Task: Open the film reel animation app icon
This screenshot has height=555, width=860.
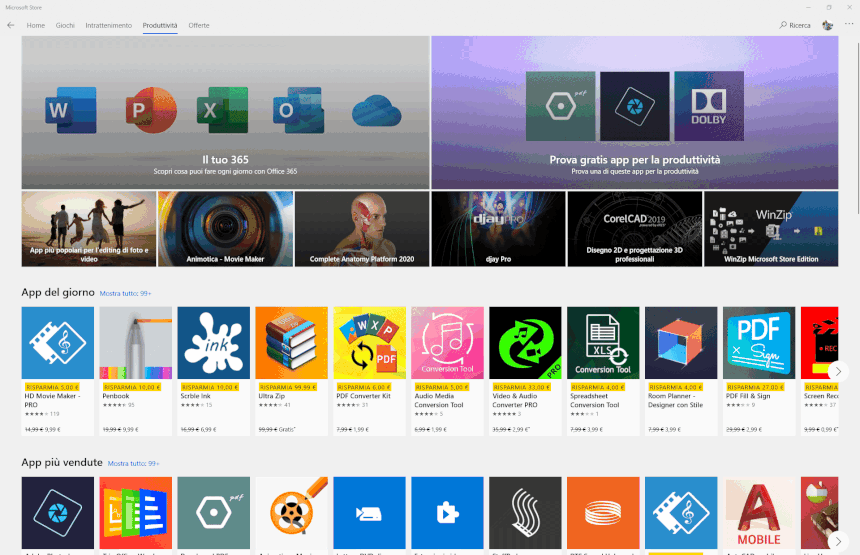Action: 291,513
